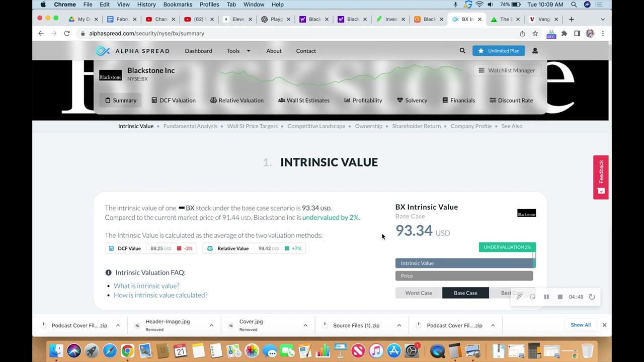The image size is (644, 362).
Task: Open the App Store dock icon
Action: pyautogui.click(x=394, y=350)
